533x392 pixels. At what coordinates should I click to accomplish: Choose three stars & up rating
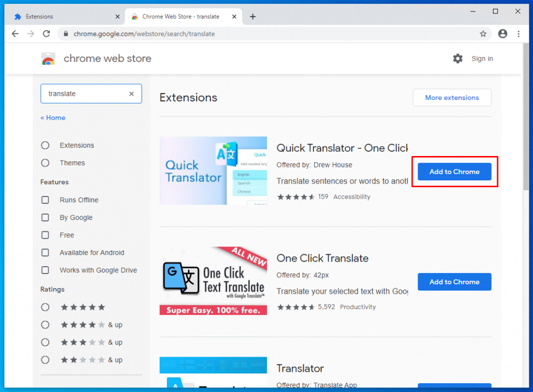tap(45, 343)
